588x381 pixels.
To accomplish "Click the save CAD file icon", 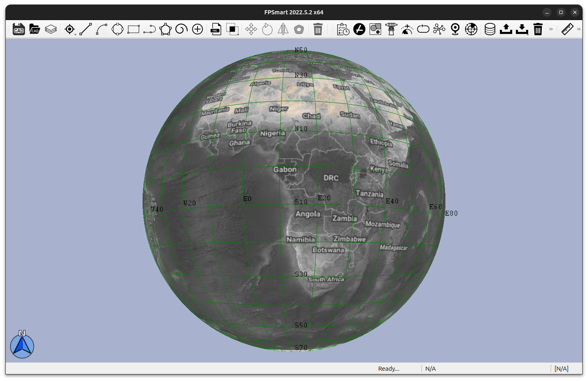I will click(19, 29).
